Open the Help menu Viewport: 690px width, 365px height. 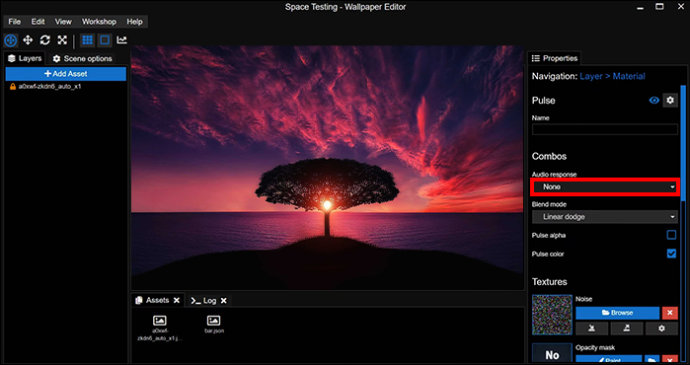click(134, 22)
